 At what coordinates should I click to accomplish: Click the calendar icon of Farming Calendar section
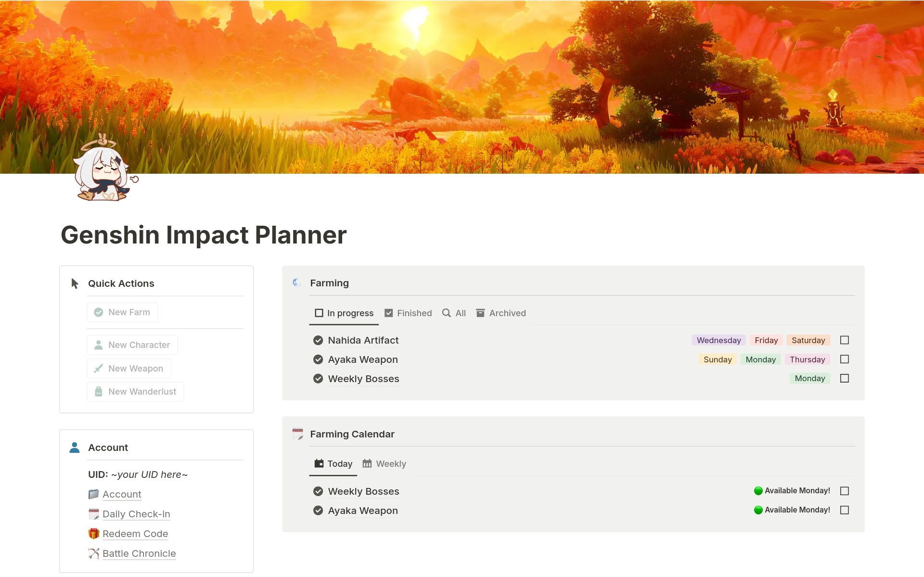click(297, 434)
